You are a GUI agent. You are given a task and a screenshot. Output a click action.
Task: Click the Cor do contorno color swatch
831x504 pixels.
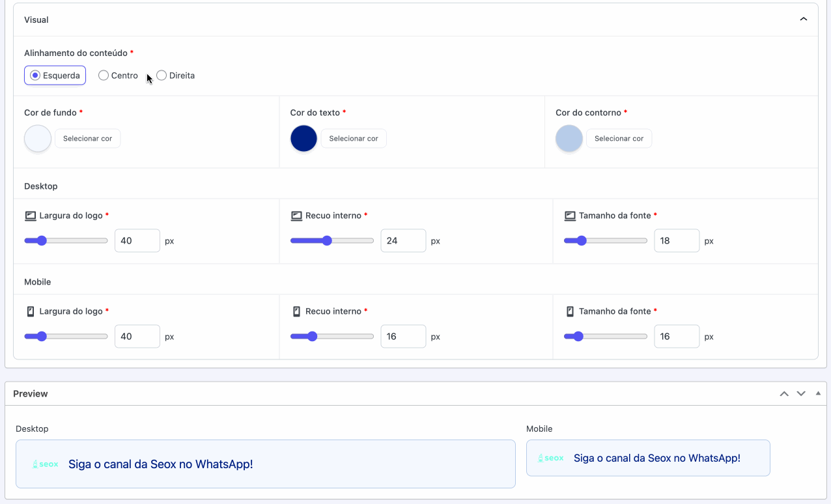point(569,139)
